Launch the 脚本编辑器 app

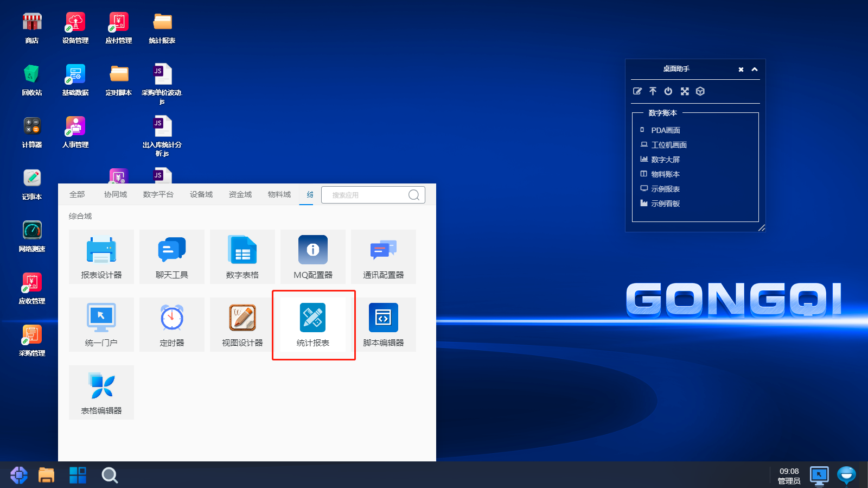pyautogui.click(x=384, y=325)
